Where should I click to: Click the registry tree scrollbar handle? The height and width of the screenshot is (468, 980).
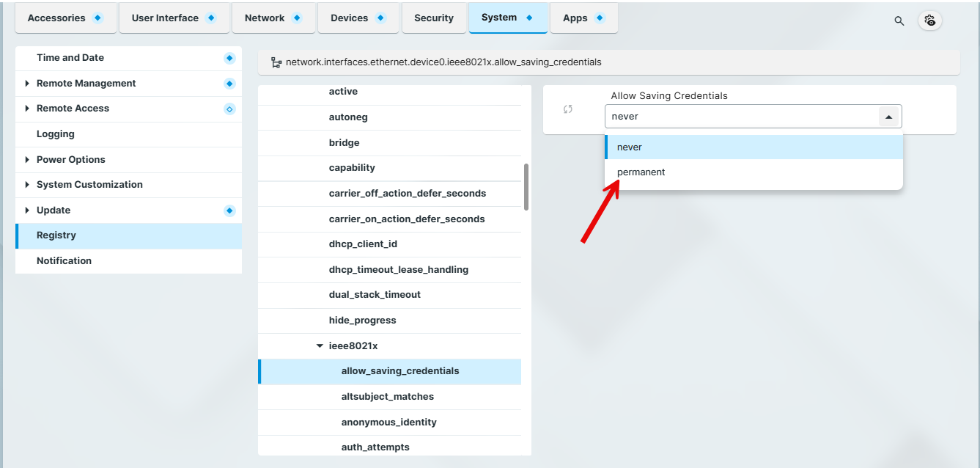[526, 186]
